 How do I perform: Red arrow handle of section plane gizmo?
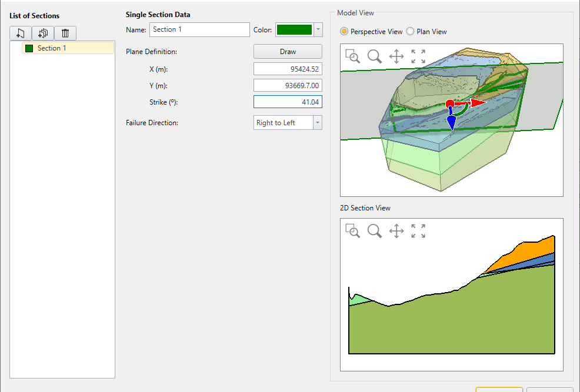coord(477,103)
